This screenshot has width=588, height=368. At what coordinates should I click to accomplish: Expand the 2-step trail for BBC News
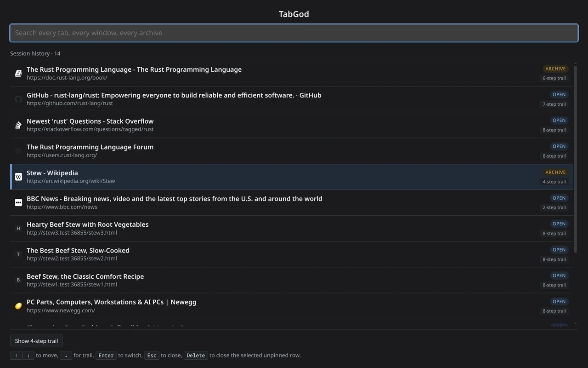(554, 207)
